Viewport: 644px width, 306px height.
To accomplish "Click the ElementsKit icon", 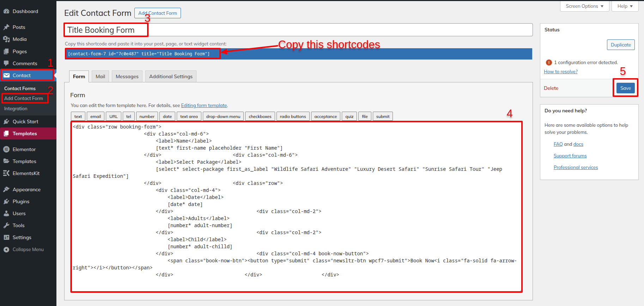I will 6,173.
